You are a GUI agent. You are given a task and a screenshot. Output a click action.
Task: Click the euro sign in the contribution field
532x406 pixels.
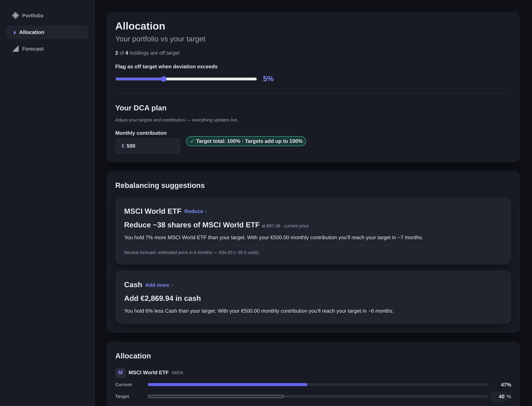click(123, 146)
